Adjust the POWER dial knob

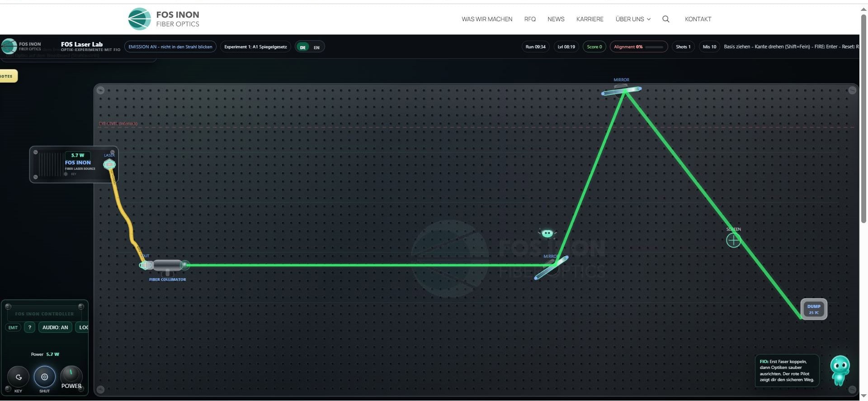71,375
